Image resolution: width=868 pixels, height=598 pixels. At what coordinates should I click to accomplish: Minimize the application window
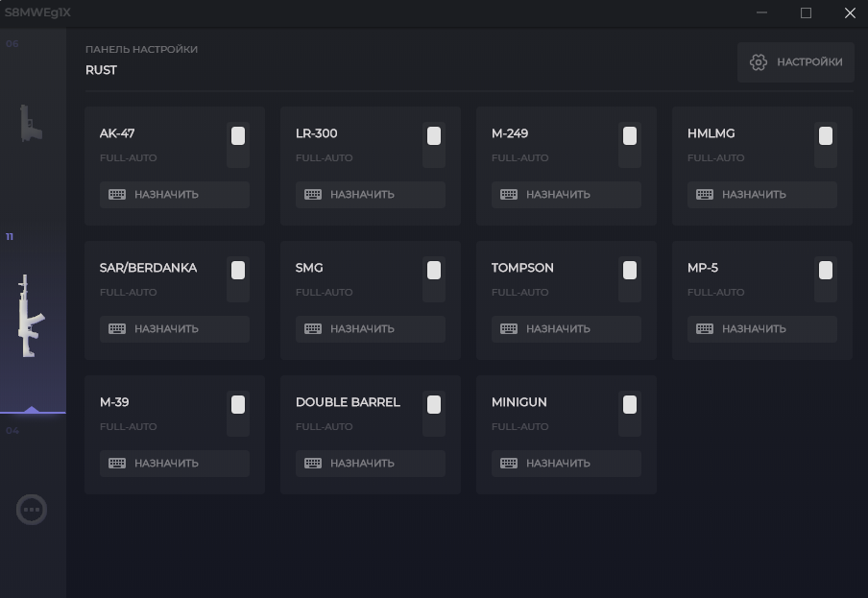pyautogui.click(x=761, y=12)
